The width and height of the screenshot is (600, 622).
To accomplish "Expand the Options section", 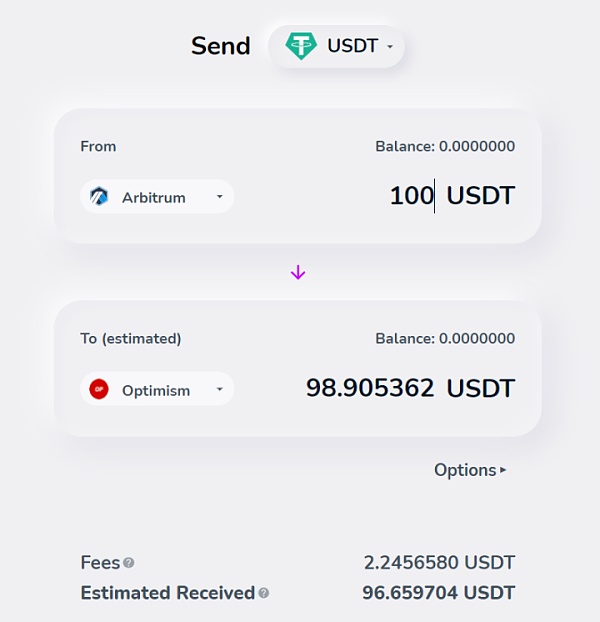I will coord(470,470).
